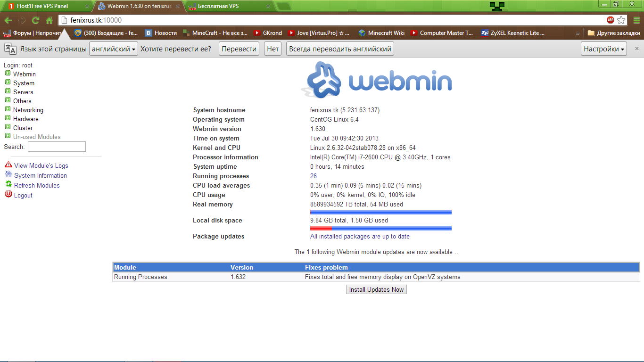This screenshot has width=644, height=362.
Task: Focus the sidebar Search input field
Action: point(57,147)
